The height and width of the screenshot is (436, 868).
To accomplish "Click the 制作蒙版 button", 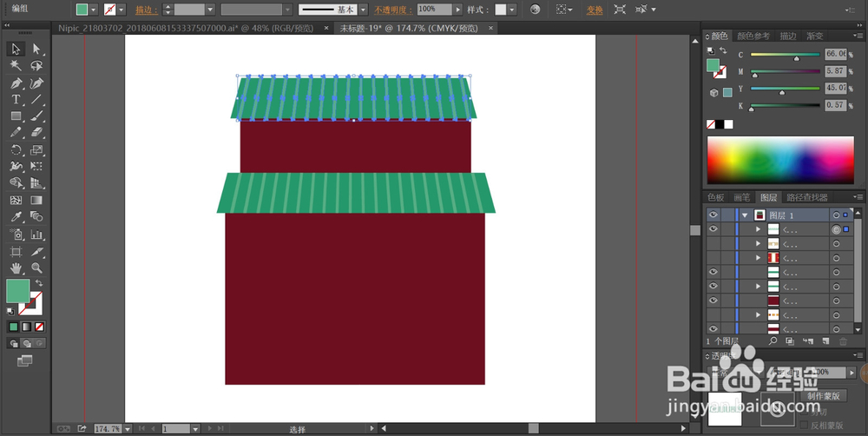I will pos(823,396).
